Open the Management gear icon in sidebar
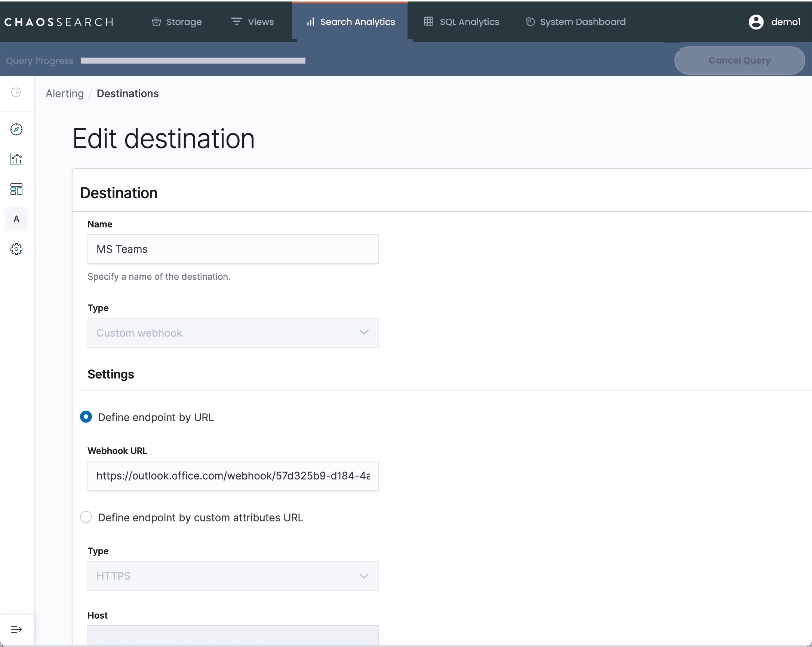 point(16,249)
